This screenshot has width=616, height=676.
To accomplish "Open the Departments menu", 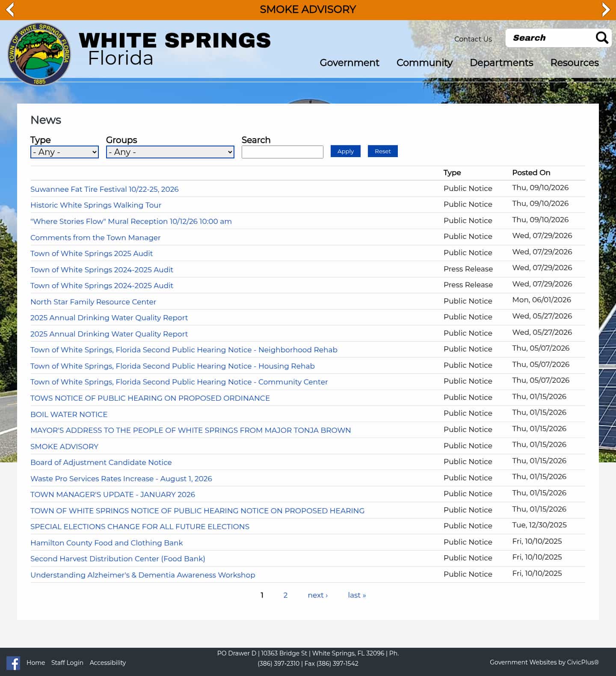I will (x=501, y=63).
